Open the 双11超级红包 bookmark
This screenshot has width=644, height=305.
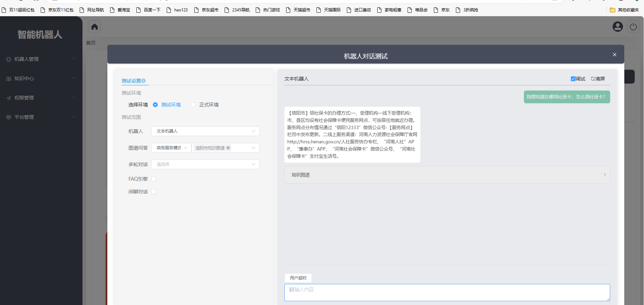coord(18,10)
